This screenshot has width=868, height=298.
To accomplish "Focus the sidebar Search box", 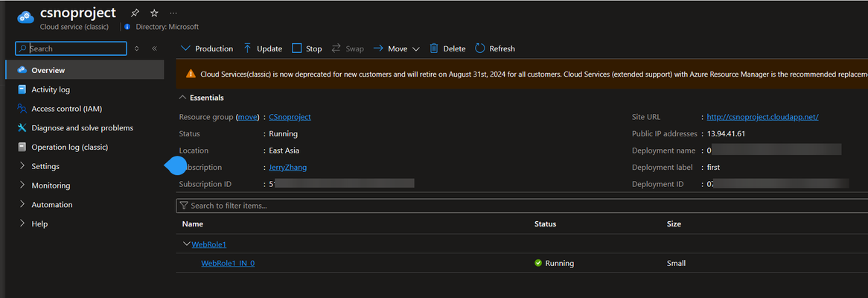I will pyautogui.click(x=71, y=48).
